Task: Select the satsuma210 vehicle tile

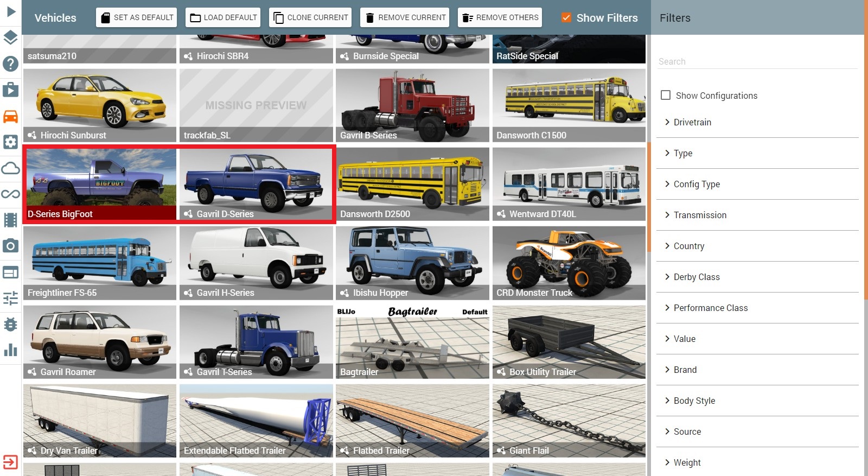Action: click(x=100, y=49)
